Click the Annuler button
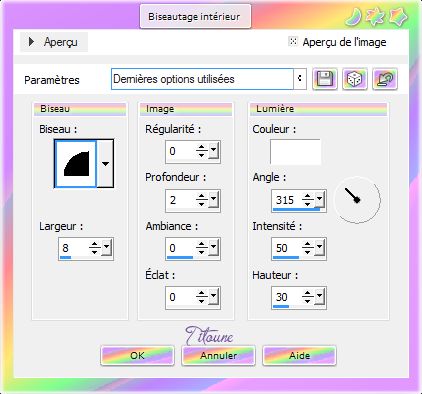422x394 pixels. [219, 356]
